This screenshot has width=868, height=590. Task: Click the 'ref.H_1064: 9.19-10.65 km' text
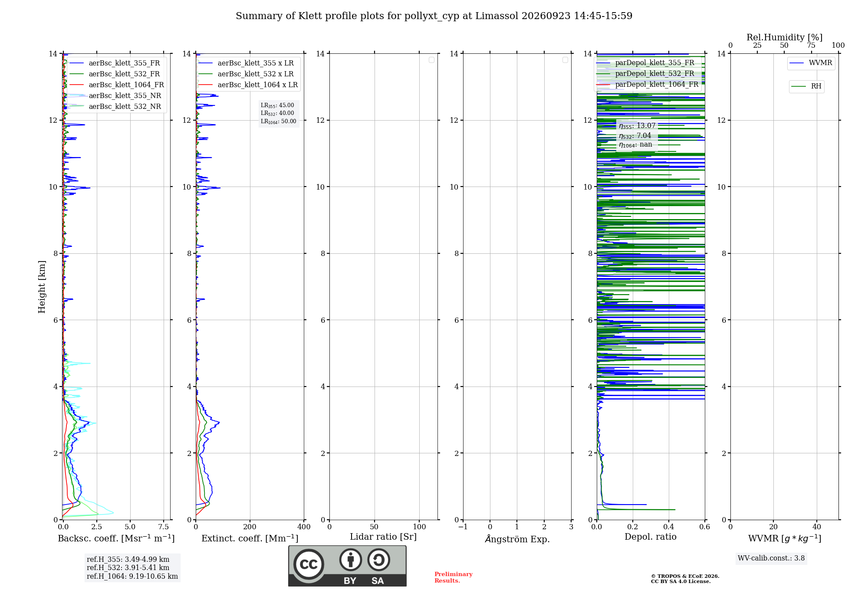point(132,577)
